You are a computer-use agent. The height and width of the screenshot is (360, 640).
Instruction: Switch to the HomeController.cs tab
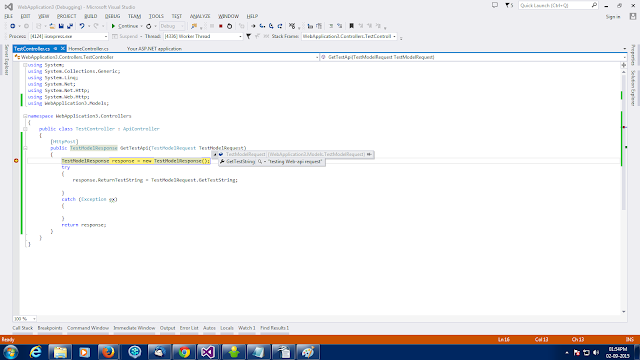tap(89, 49)
